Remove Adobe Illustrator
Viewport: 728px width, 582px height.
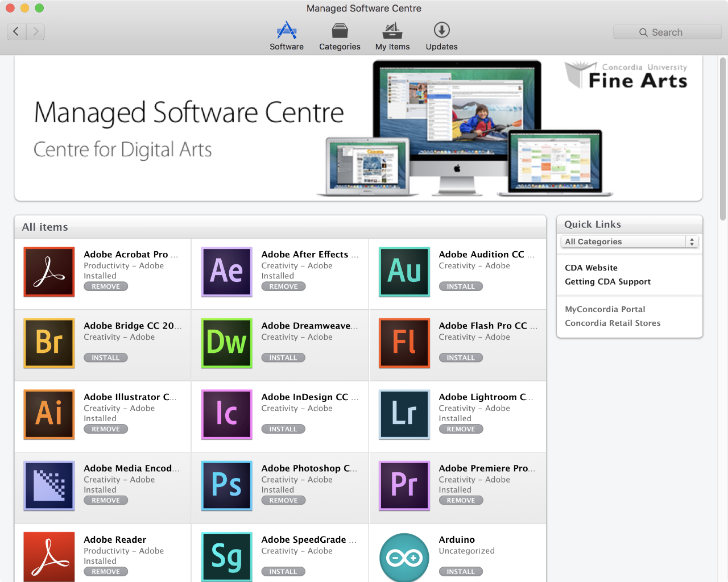pyautogui.click(x=106, y=429)
